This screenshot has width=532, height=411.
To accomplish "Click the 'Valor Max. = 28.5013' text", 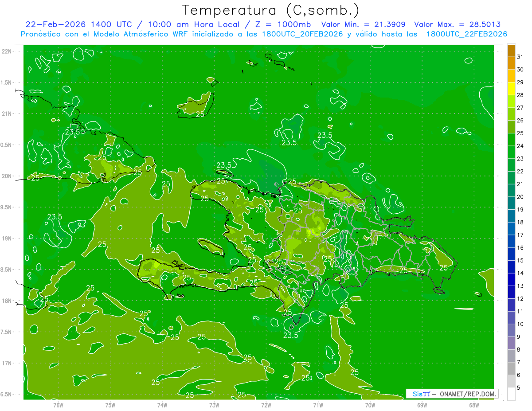I will pos(458,24).
